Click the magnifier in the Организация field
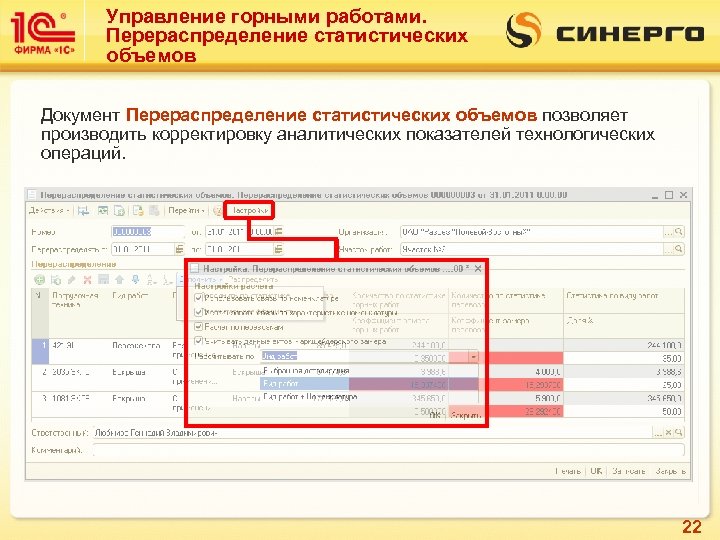Viewport: 720px width, 540px height. [679, 232]
